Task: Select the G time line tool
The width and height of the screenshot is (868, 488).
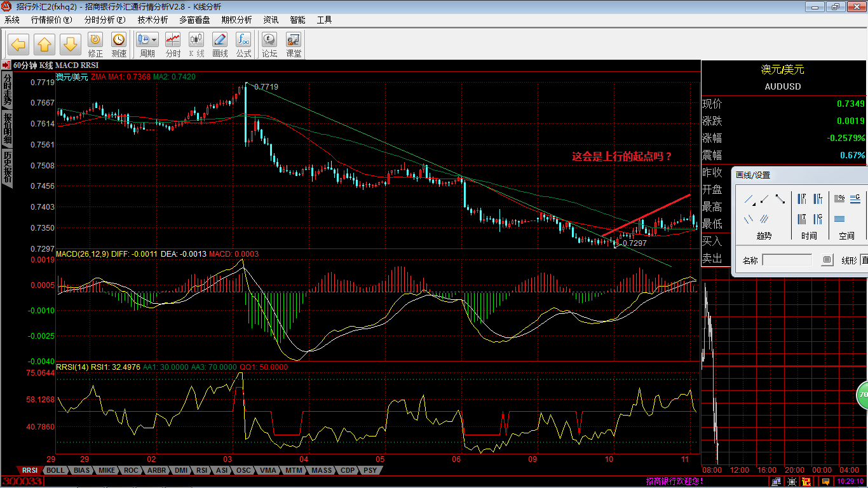Action: 818,219
